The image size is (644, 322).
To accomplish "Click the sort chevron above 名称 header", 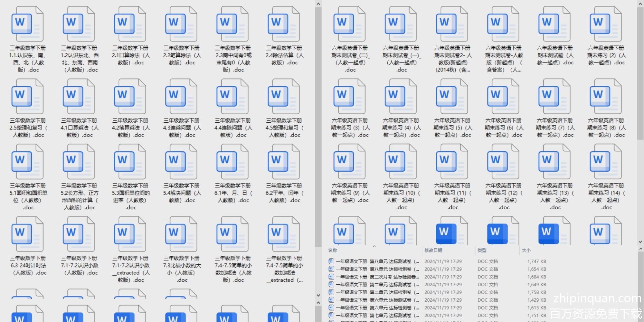I will click(374, 247).
